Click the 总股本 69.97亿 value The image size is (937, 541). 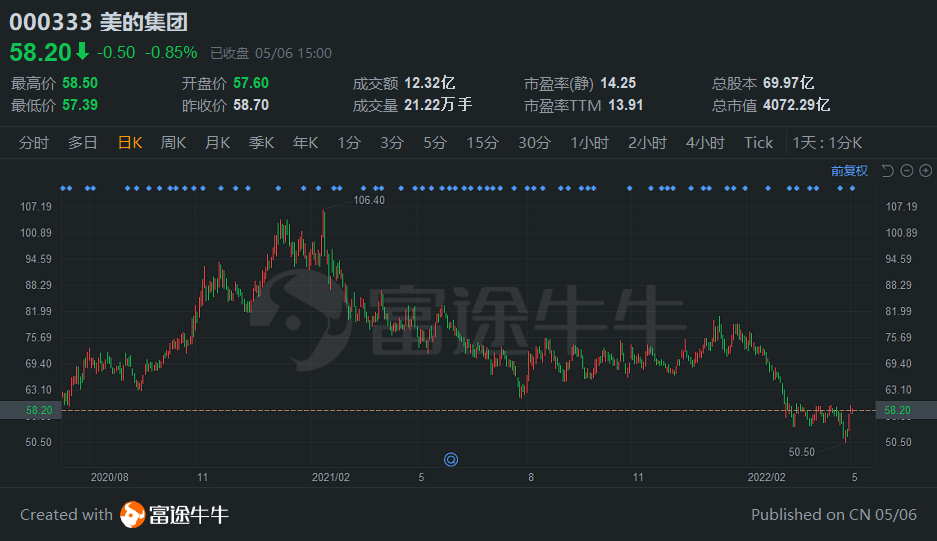click(x=788, y=83)
